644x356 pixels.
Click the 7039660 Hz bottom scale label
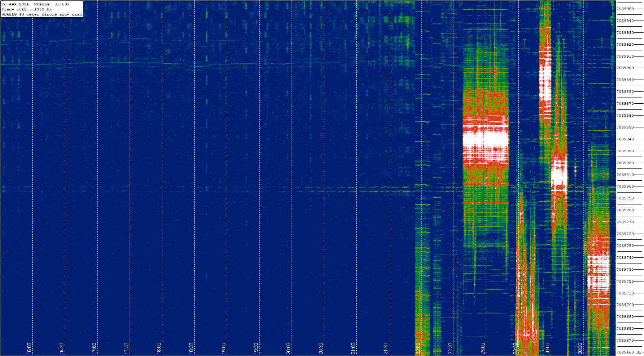628,352
